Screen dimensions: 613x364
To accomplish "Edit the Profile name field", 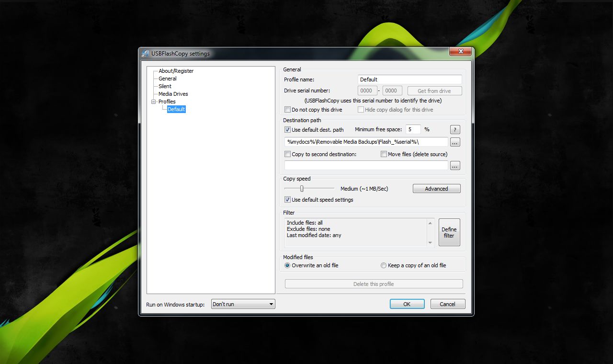I will [x=410, y=80].
